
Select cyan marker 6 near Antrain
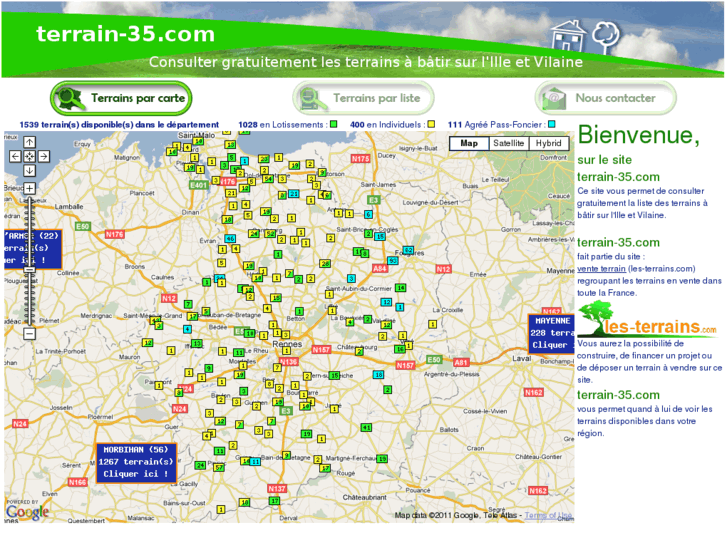[368, 214]
